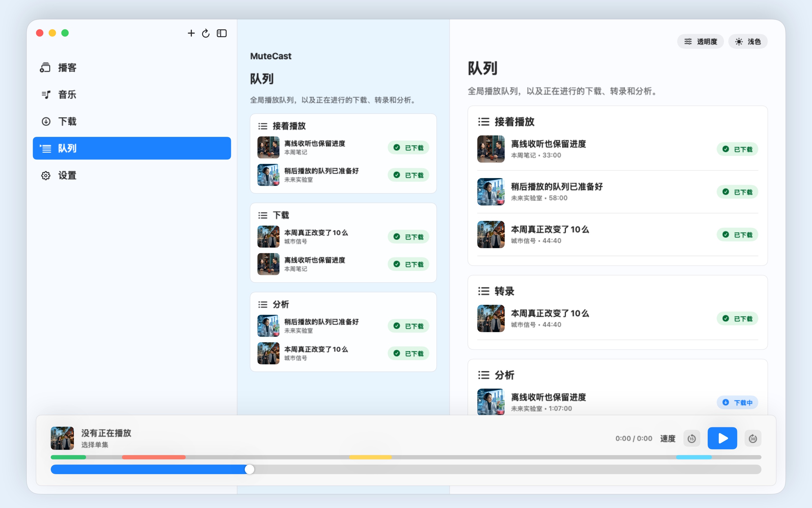812x508 pixels.
Task: Click list icon beside middle-panel 接着播放 heading
Action: coord(263,126)
